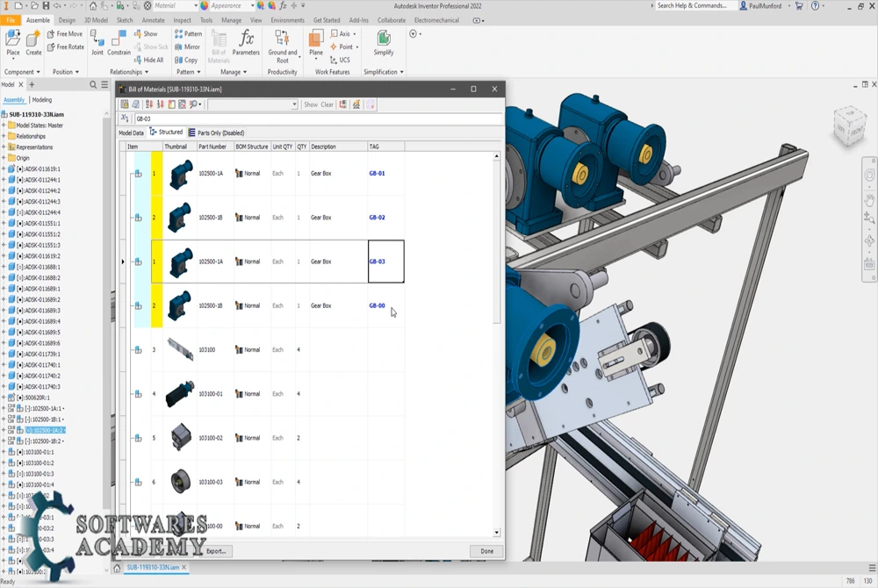Screen dimensions: 878x588
Task: Click the ViewCube in the viewport
Action: (850, 125)
